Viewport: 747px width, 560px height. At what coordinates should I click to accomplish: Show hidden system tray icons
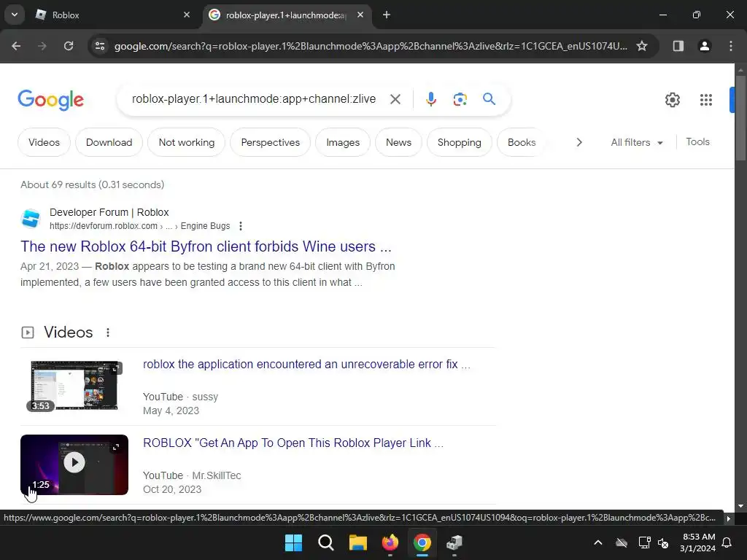(x=598, y=542)
